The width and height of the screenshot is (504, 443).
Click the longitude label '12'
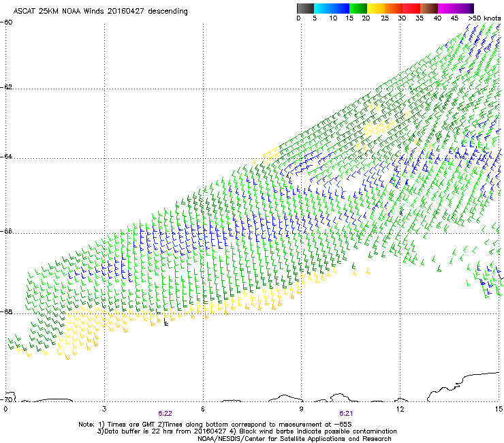pyautogui.click(x=400, y=409)
